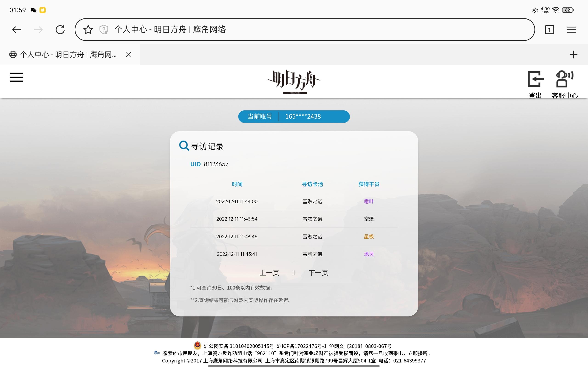The height and width of the screenshot is (368, 588).
Task: Click the Wi-Fi status icon
Action: pos(556,10)
